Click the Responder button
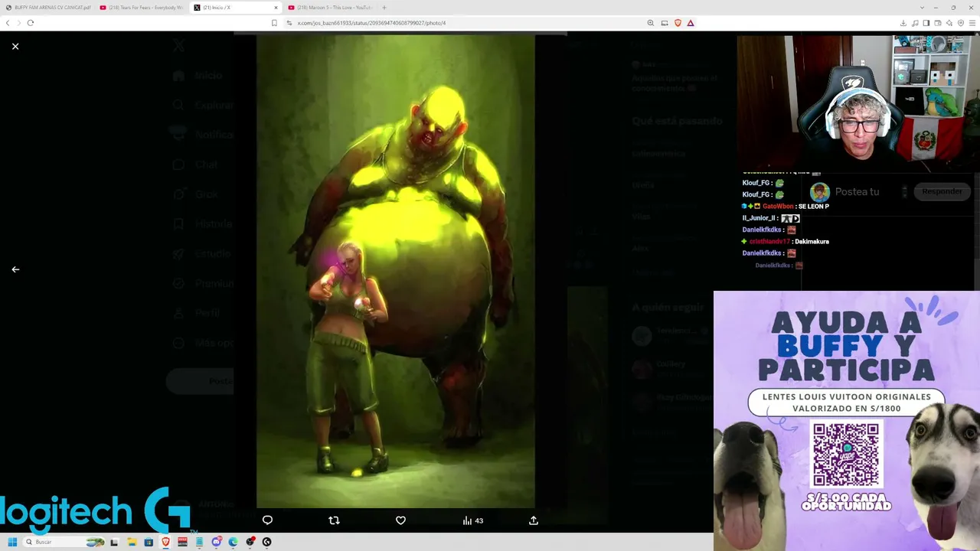The width and height of the screenshot is (980, 551). [942, 191]
